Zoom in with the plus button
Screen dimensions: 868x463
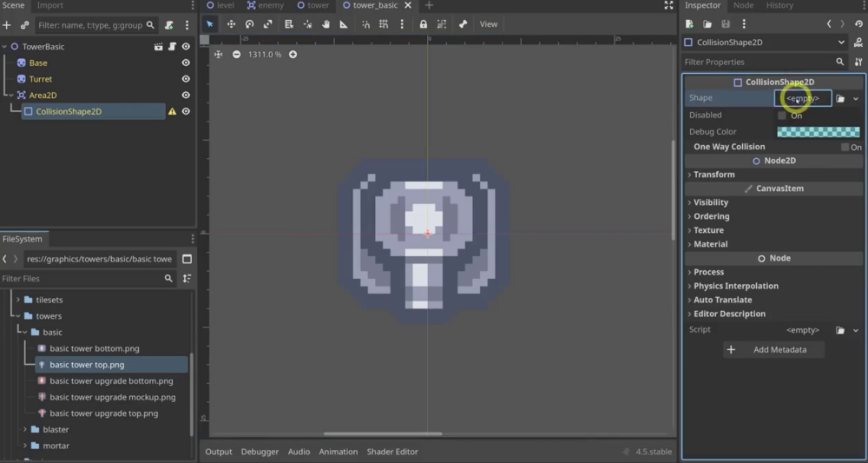293,54
